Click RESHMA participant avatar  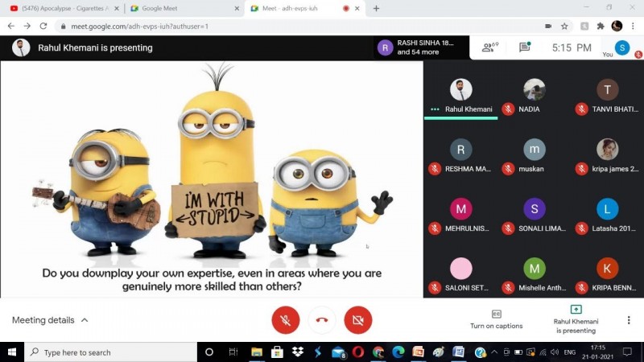click(x=460, y=150)
